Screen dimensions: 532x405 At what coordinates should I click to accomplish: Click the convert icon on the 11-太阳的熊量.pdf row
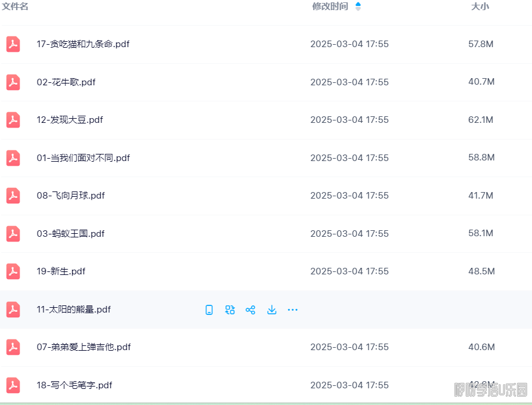[230, 310]
